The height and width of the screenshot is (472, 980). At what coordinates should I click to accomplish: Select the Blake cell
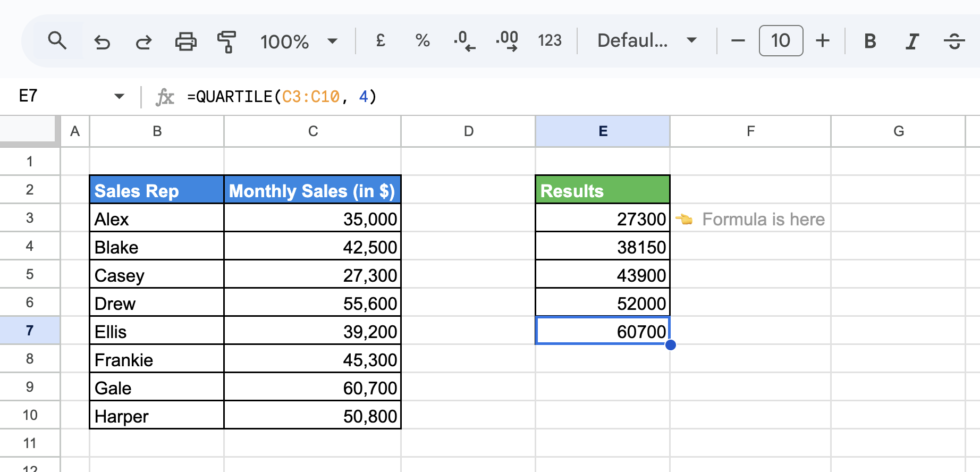point(157,246)
